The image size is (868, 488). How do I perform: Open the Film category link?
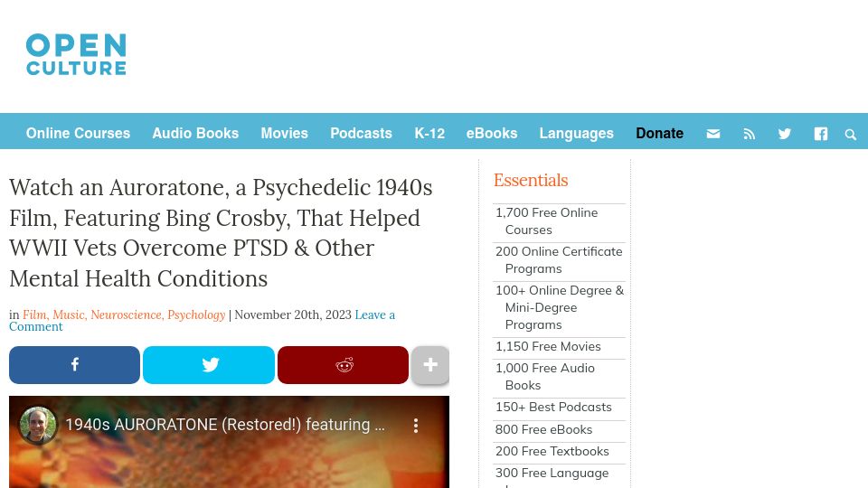(x=34, y=314)
